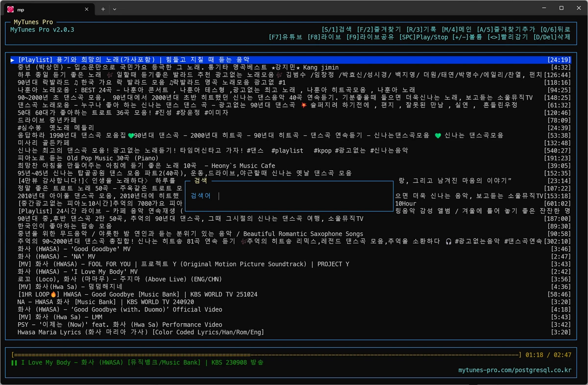588x385 pixels.
Task: Go to [M/4]메인 main
Action: [457, 29]
